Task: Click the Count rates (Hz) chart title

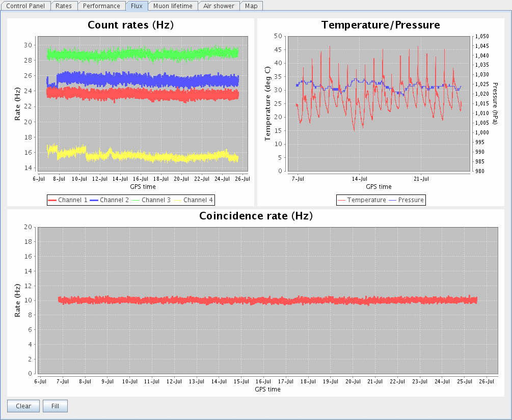Action: pyautogui.click(x=130, y=25)
